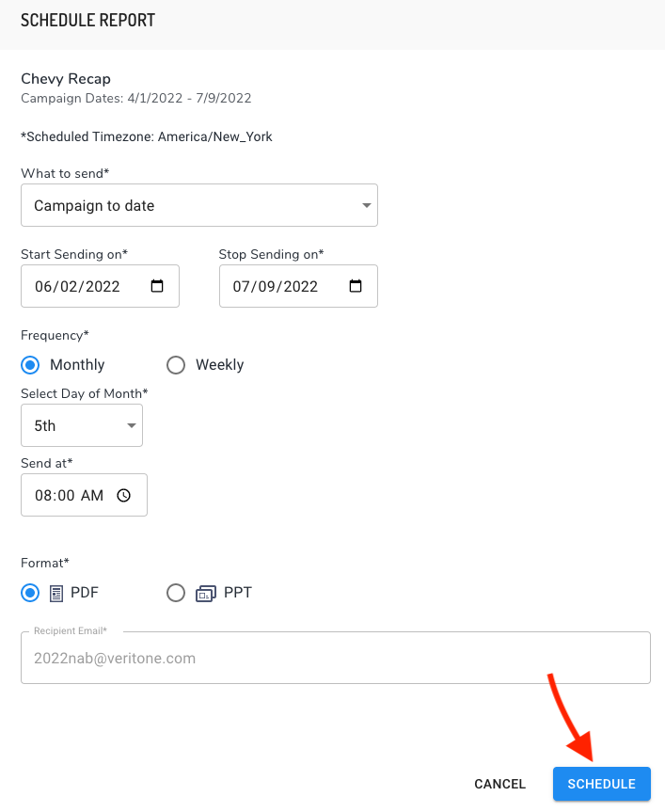
Task: Open the Select Day of Month dropdown
Action: tap(82, 425)
